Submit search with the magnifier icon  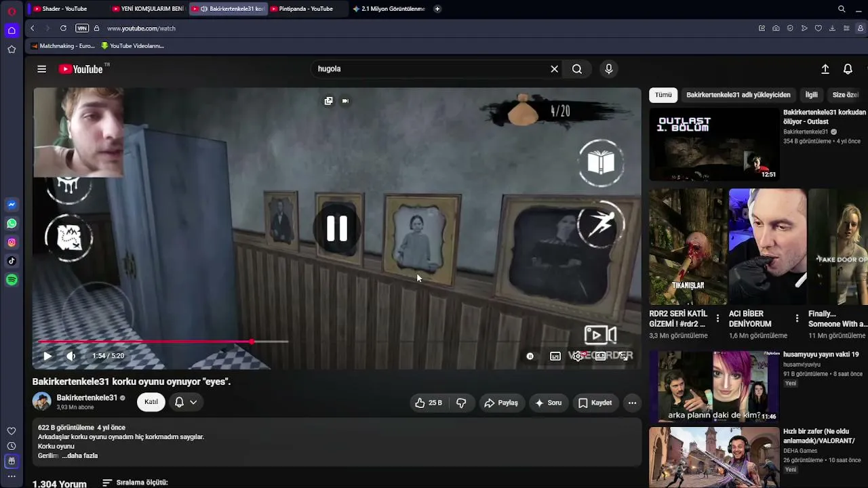pyautogui.click(x=577, y=69)
